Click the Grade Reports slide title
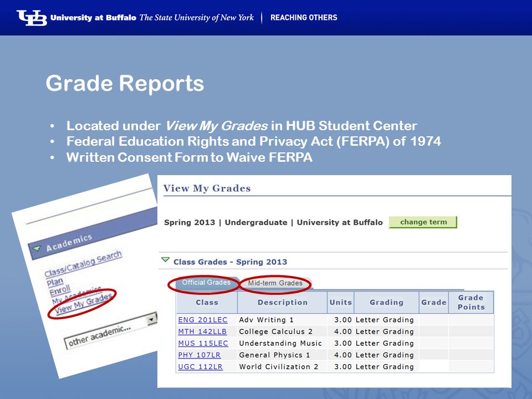This screenshot has width=532, height=399. 125,84
